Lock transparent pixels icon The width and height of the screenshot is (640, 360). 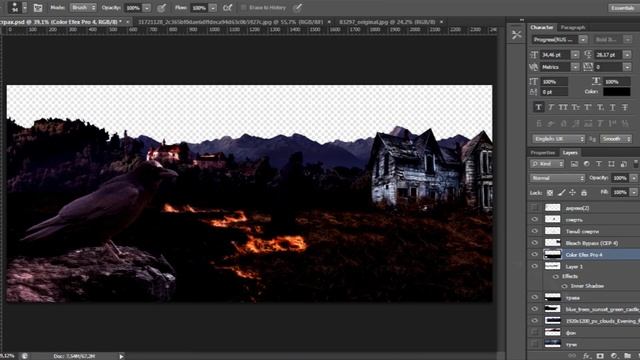(x=550, y=193)
